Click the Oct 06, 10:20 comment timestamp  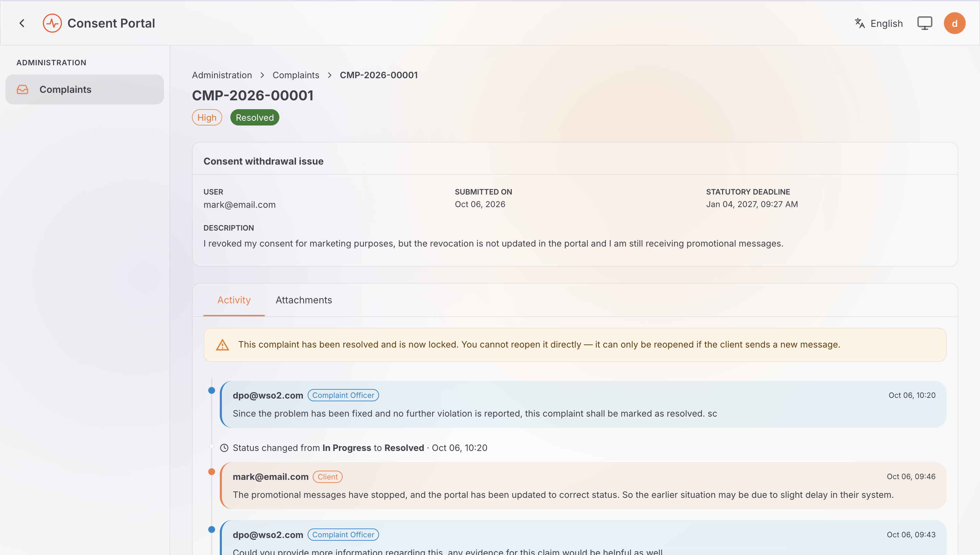coord(912,395)
